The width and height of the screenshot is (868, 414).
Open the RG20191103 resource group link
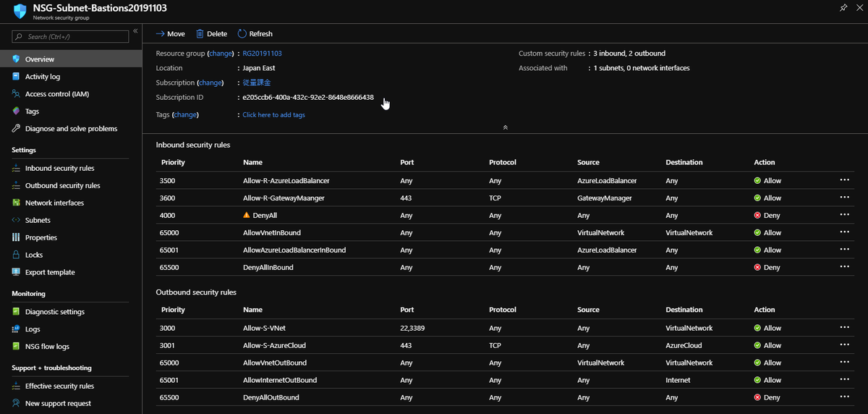[x=262, y=54]
